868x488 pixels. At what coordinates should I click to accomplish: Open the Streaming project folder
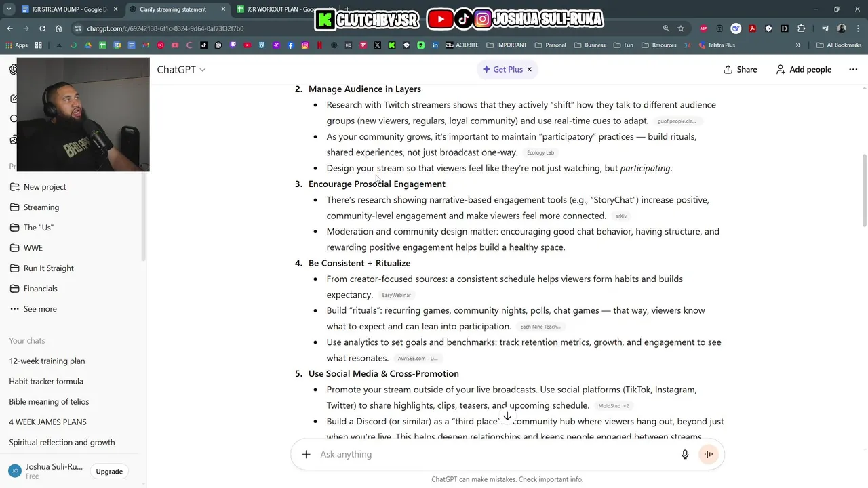click(41, 207)
